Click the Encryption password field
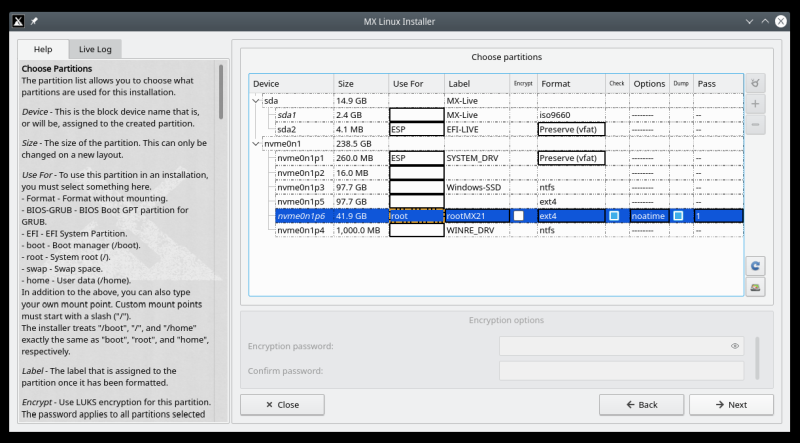This screenshot has width=800, height=443. pyautogui.click(x=621, y=346)
